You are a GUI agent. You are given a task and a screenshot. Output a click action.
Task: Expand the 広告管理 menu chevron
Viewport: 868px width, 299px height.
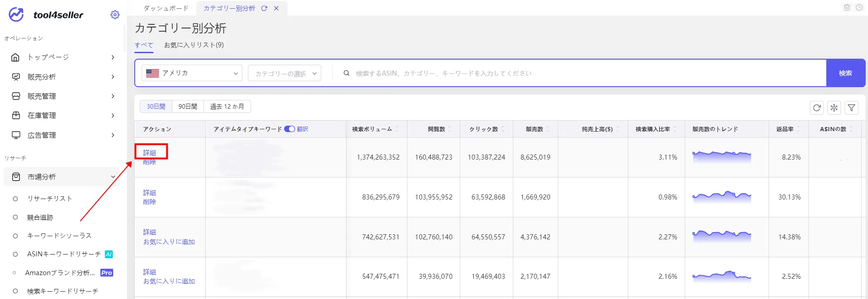point(113,135)
